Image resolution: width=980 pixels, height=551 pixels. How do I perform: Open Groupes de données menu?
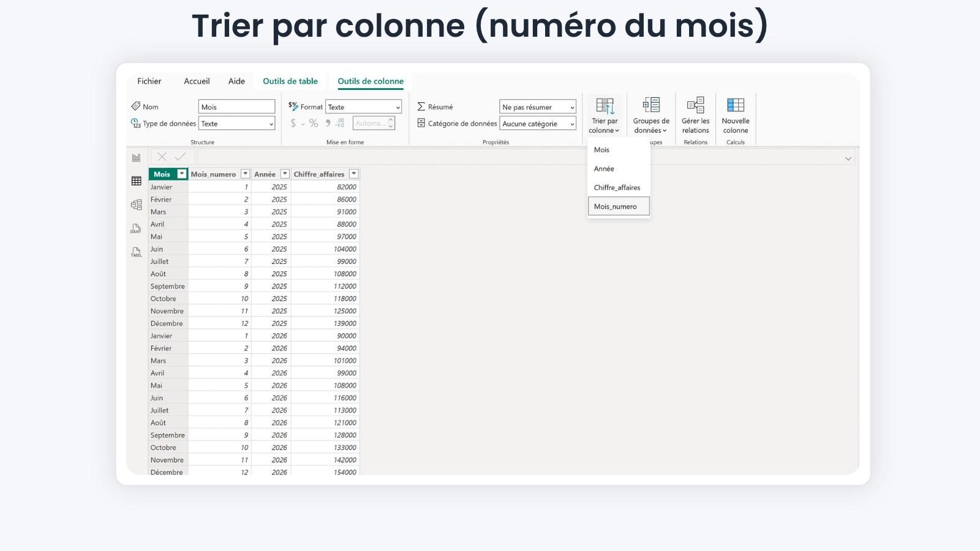coord(651,116)
